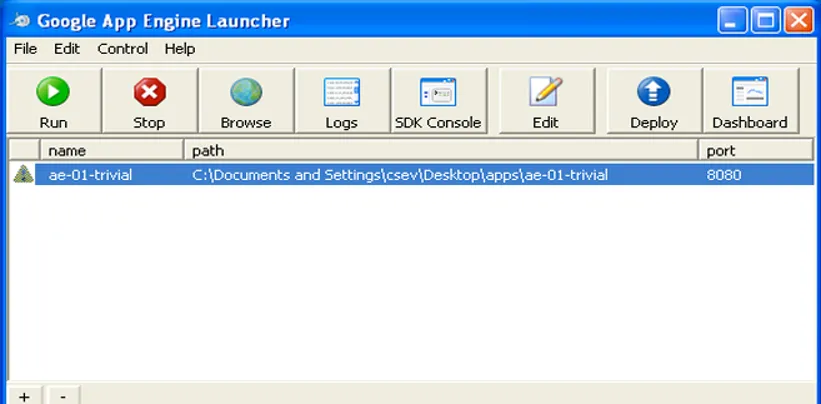
Task: Open the Dashboard
Action: coord(750,100)
